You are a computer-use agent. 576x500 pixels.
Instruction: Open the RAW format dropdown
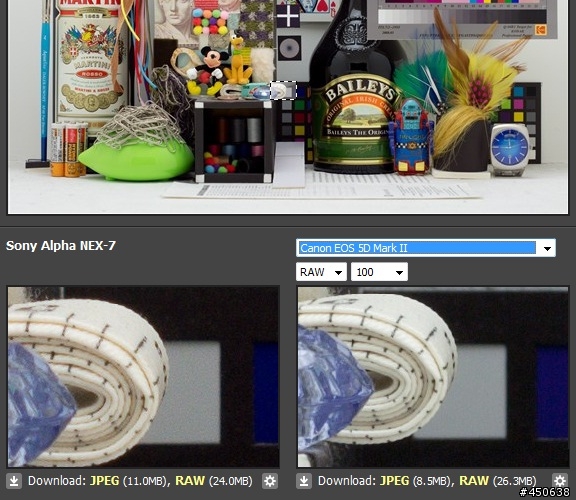point(321,272)
